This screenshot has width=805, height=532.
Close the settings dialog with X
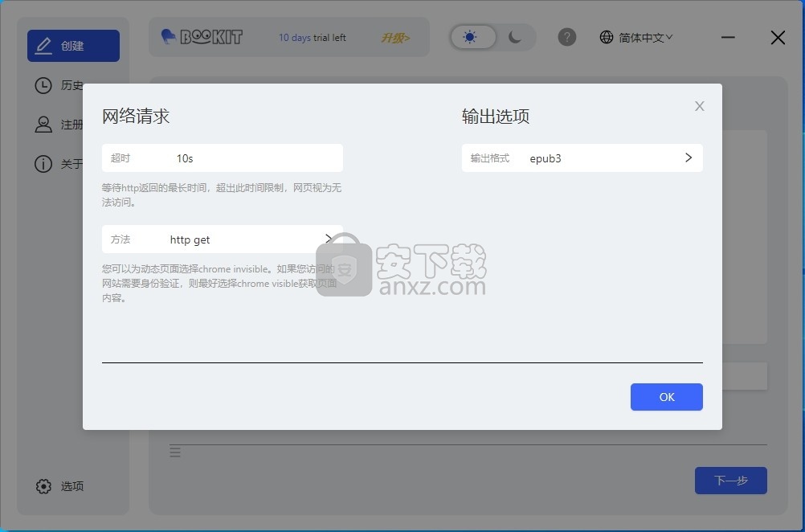(699, 106)
